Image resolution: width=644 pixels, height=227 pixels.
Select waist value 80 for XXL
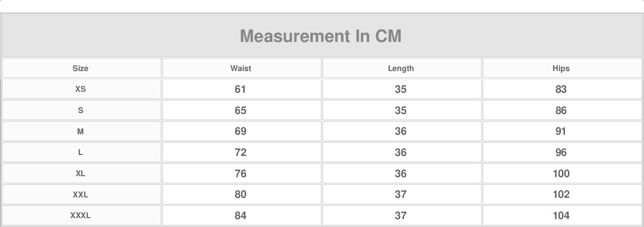point(241,194)
